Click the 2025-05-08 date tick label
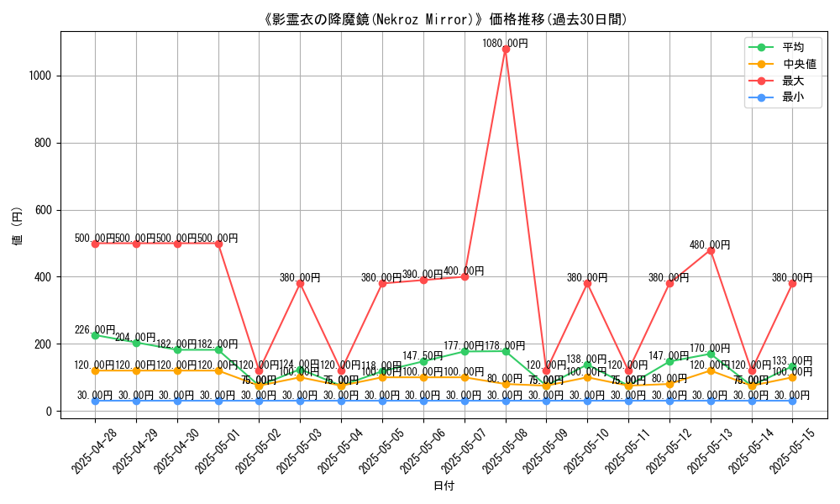840x504 pixels. [505, 451]
